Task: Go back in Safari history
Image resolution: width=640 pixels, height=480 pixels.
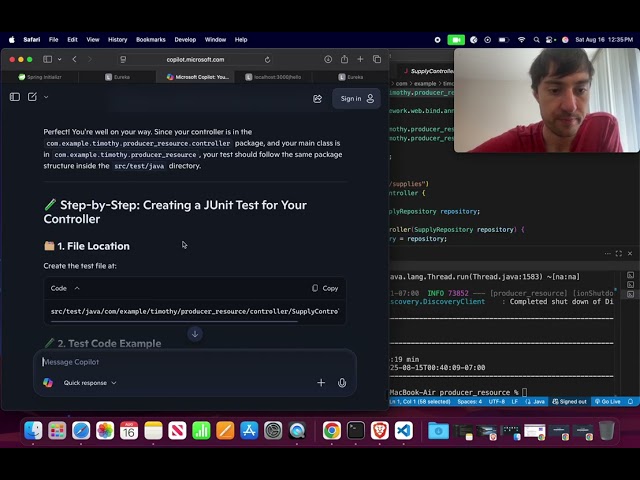Action: pyautogui.click(x=74, y=60)
